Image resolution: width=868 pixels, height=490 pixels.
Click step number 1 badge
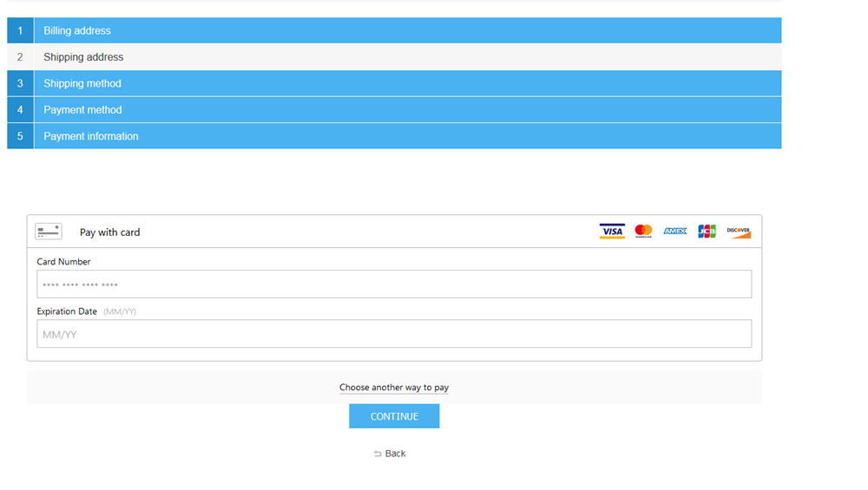click(x=21, y=30)
